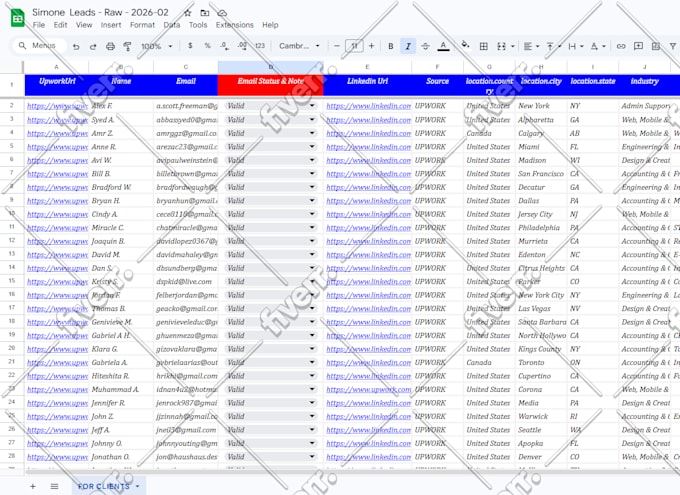Open the fill color bucket

point(465,45)
